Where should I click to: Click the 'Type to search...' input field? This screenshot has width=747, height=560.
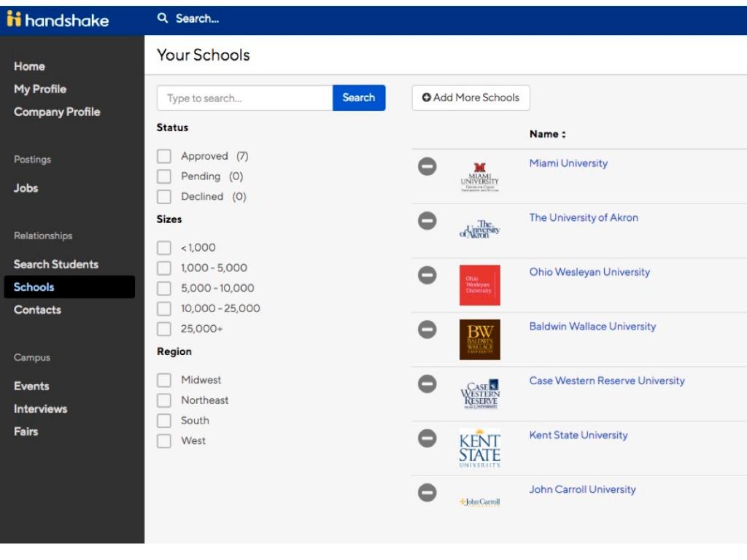point(244,98)
